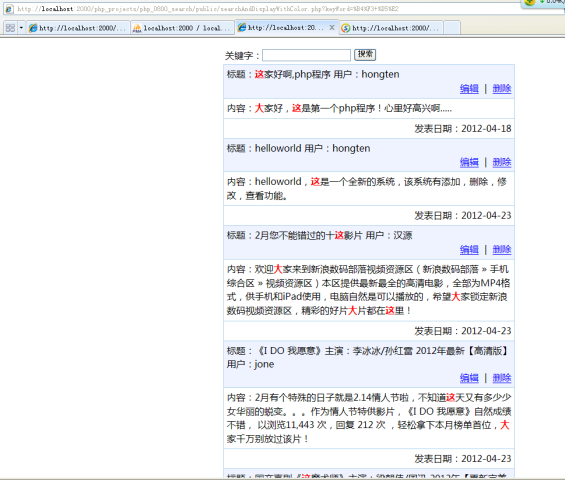Focus the 关键字 search input box
565x480 pixels.
point(306,55)
